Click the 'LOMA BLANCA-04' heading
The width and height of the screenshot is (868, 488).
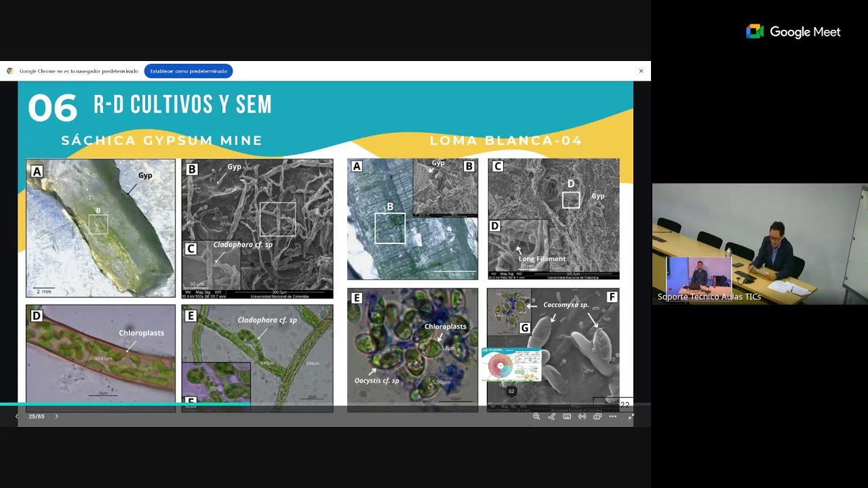click(506, 141)
